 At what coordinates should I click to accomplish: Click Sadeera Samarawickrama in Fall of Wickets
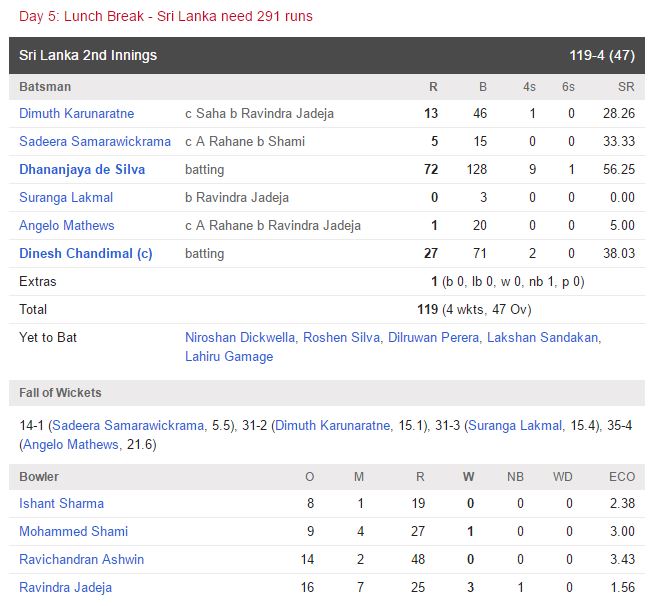pyautogui.click(x=128, y=426)
